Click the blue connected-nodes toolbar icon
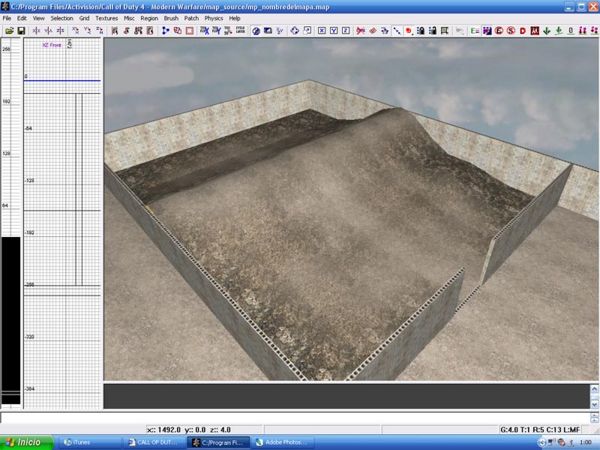 click(x=166, y=31)
